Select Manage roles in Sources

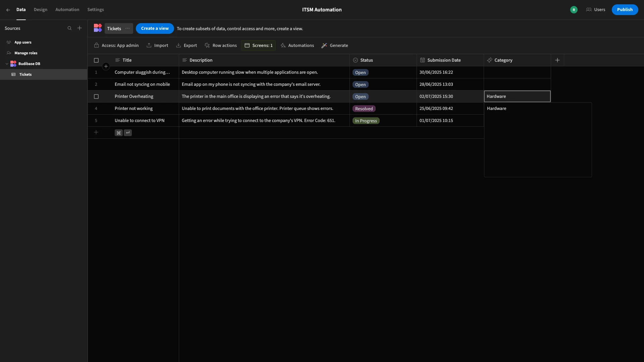(x=44, y=53)
